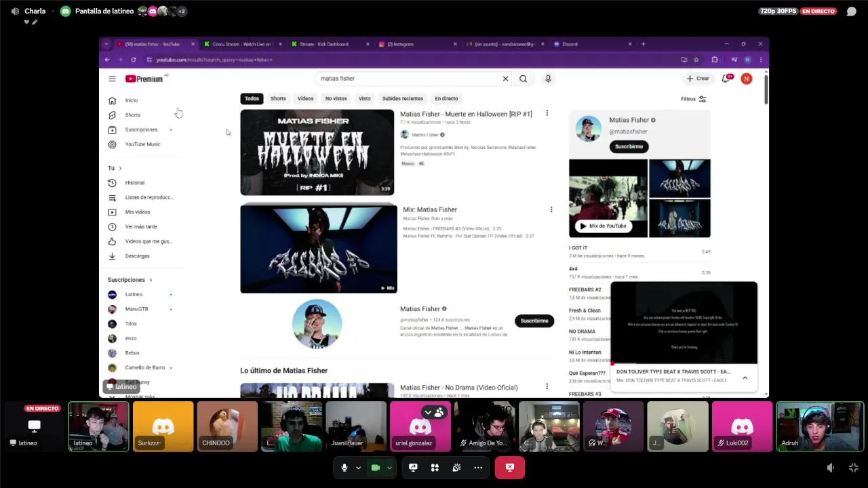Image resolution: width=868 pixels, height=488 pixels.
Task: Expand Suscripciones section header
Action: [130, 280]
